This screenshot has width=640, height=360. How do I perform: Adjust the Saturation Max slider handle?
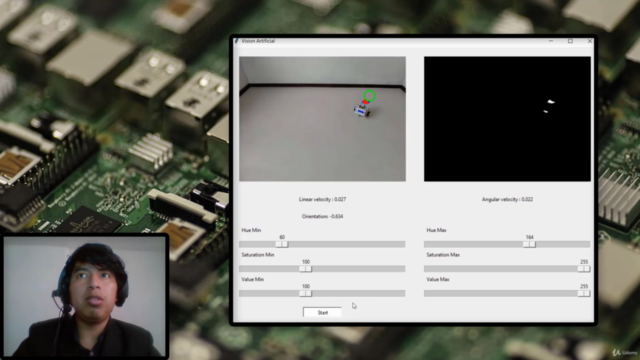584,269
